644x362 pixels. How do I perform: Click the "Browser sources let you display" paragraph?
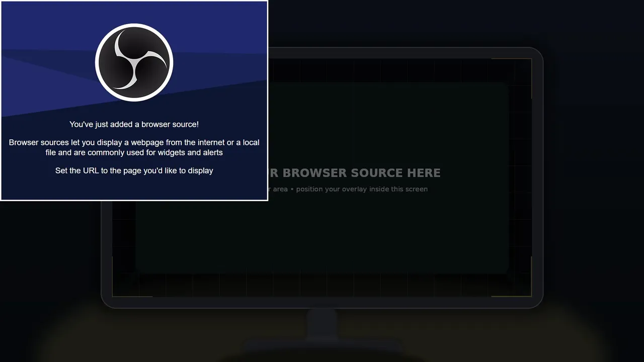coord(134,147)
